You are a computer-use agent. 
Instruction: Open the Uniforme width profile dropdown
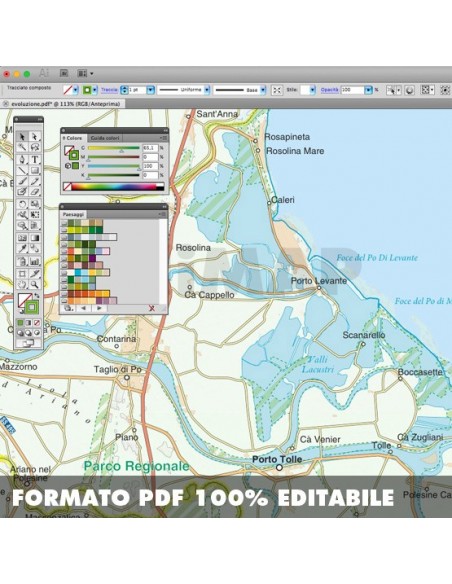tap(207, 90)
